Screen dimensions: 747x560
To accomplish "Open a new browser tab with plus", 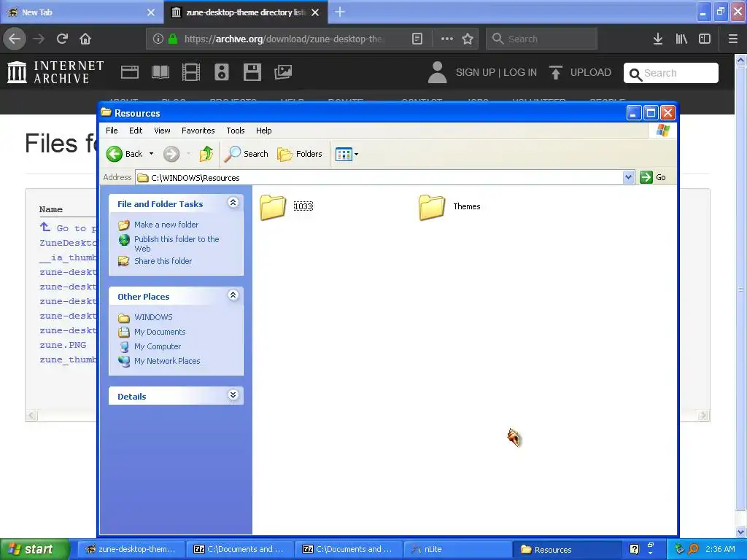I will [x=340, y=12].
